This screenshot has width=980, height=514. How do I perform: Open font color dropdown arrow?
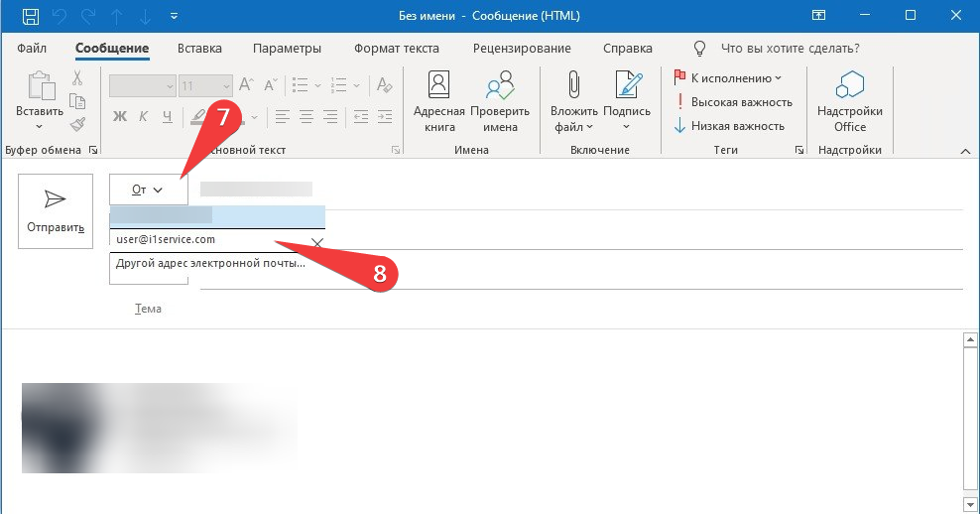tap(254, 117)
